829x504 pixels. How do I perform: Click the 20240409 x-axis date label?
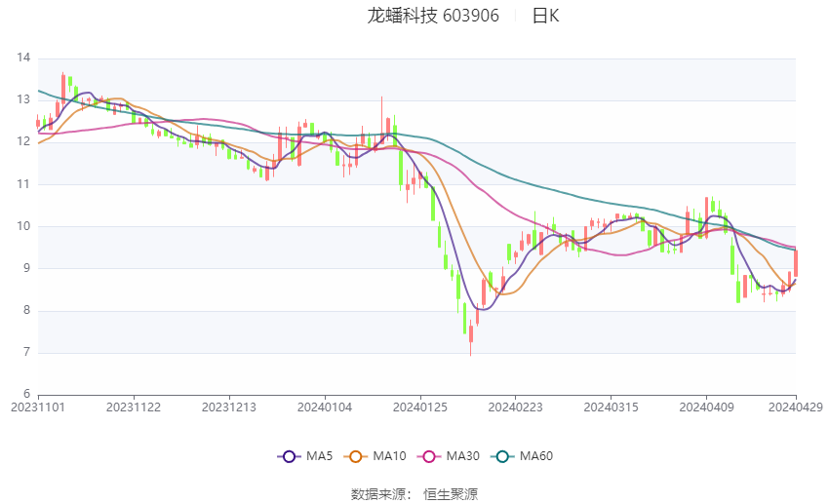(x=706, y=407)
